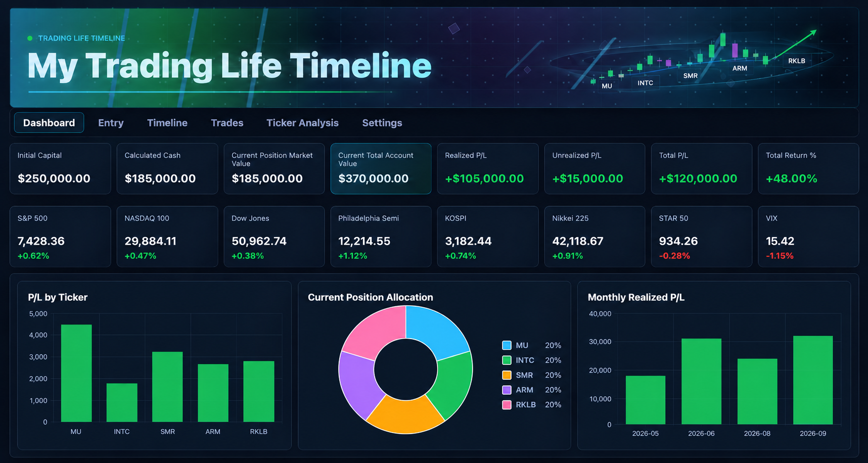Select the NASDAQ 100 index card
Screen dimensions: 868x463
click(167, 237)
